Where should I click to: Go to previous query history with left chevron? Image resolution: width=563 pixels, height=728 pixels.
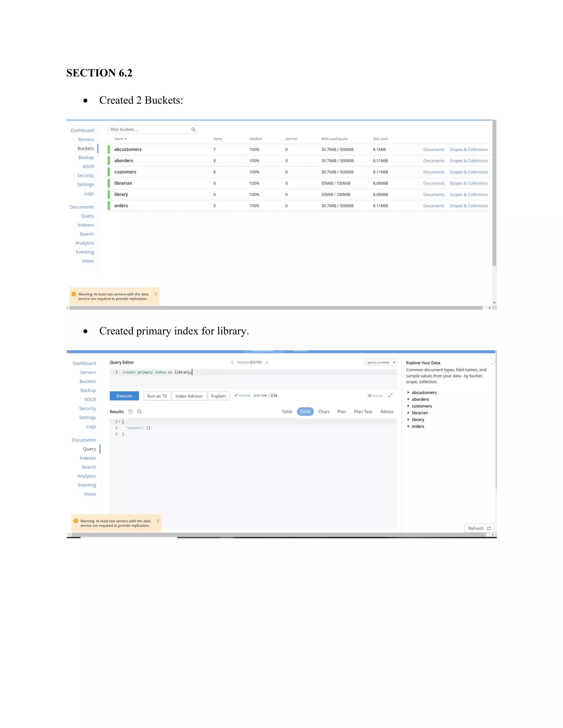pyautogui.click(x=232, y=362)
